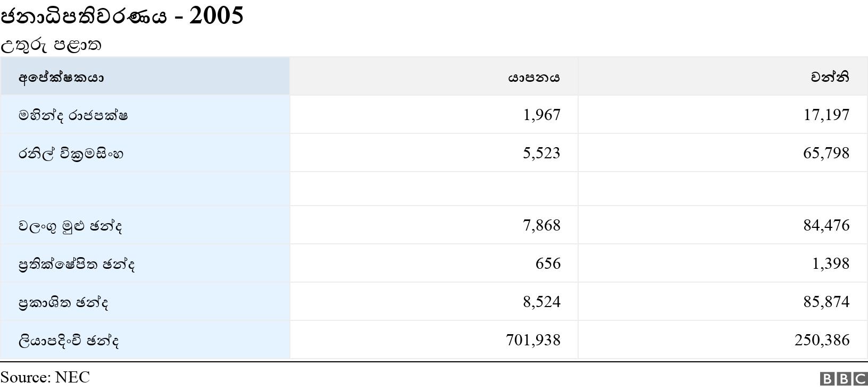This screenshot has height=391, width=868.
Task: Select the cell with value 17,197
Action: (826, 115)
